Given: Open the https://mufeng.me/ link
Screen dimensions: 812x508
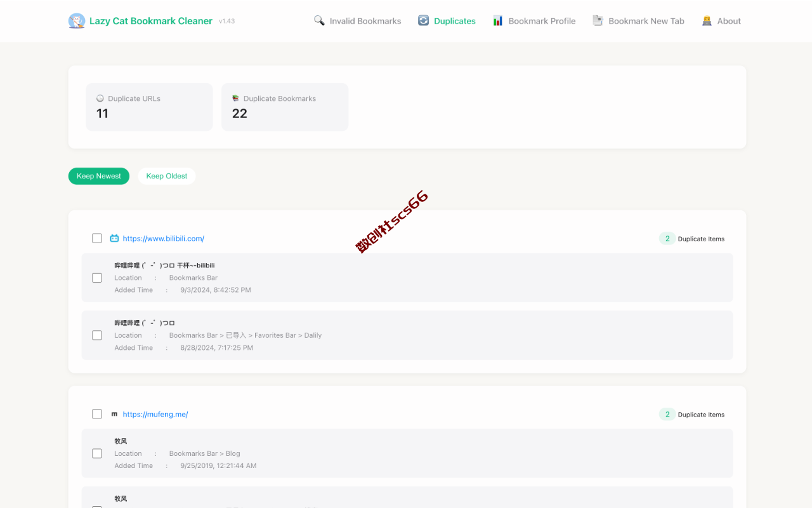Looking at the screenshot, I should [155, 414].
